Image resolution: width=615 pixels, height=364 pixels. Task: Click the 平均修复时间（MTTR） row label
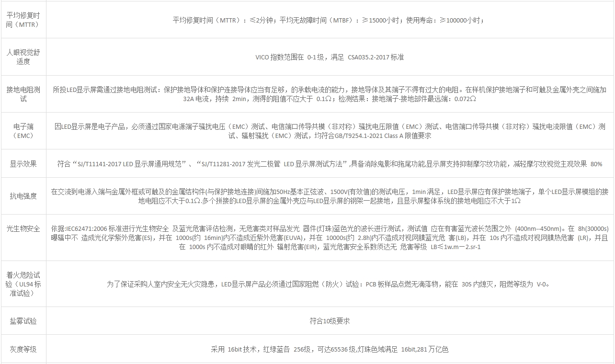pos(23,20)
